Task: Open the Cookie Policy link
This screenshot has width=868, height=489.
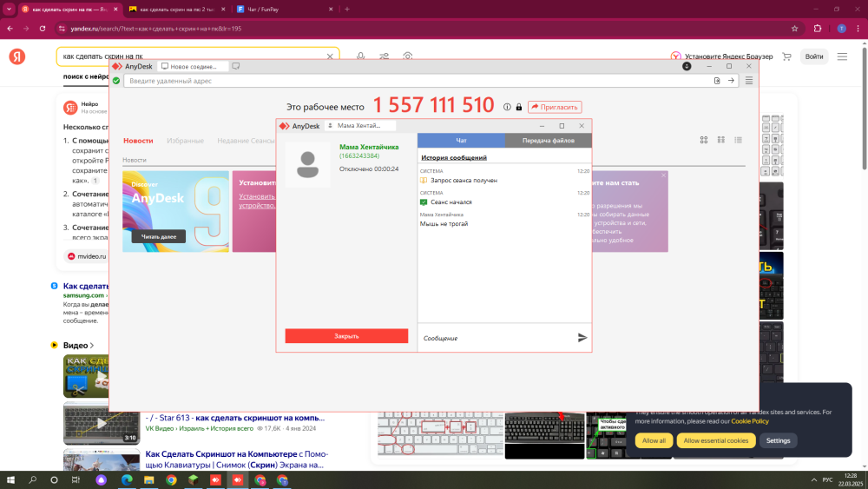Action: point(750,421)
